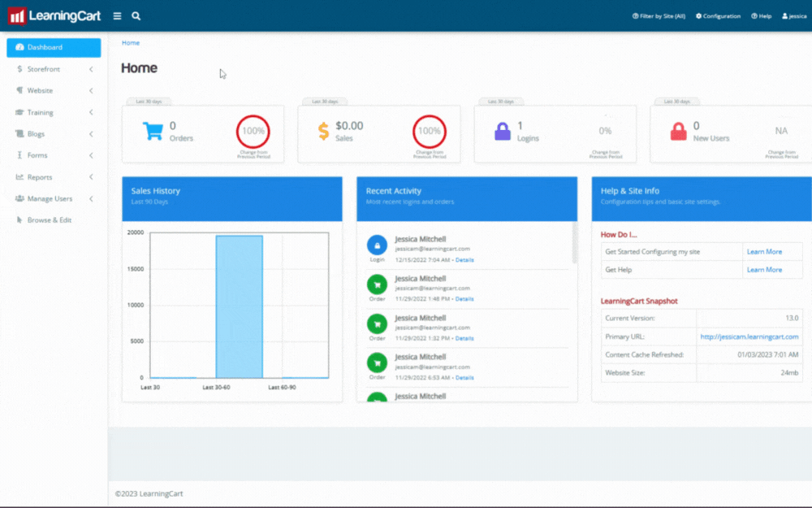Viewport: 812px width, 508px height.
Task: Click green Order icon dated 11/29/2022 6:53 AM
Action: (377, 363)
